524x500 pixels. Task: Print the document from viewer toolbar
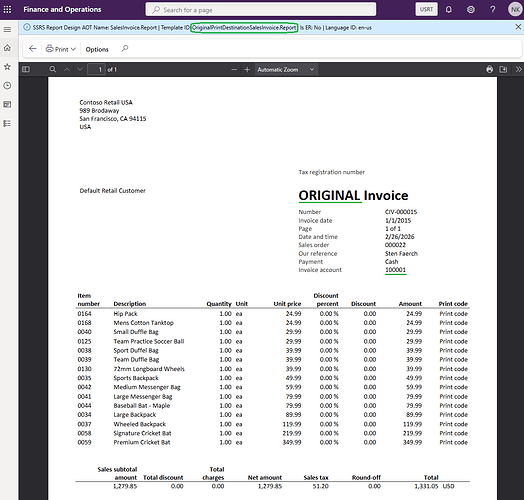[x=490, y=69]
